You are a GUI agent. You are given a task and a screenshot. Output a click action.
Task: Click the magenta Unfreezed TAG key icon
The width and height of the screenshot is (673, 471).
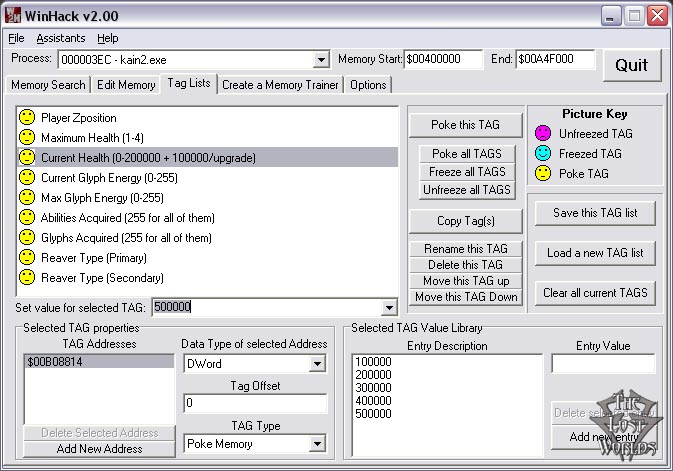tap(543, 133)
